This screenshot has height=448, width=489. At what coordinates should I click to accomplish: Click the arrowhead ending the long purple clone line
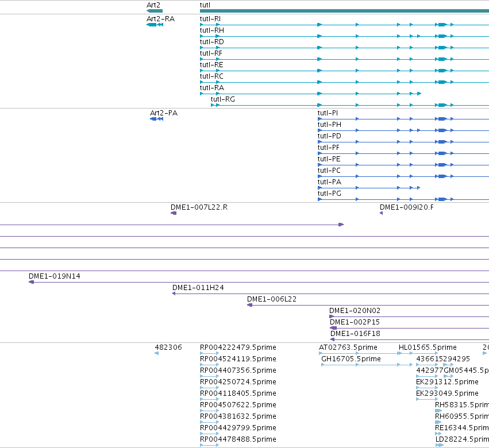(341, 225)
